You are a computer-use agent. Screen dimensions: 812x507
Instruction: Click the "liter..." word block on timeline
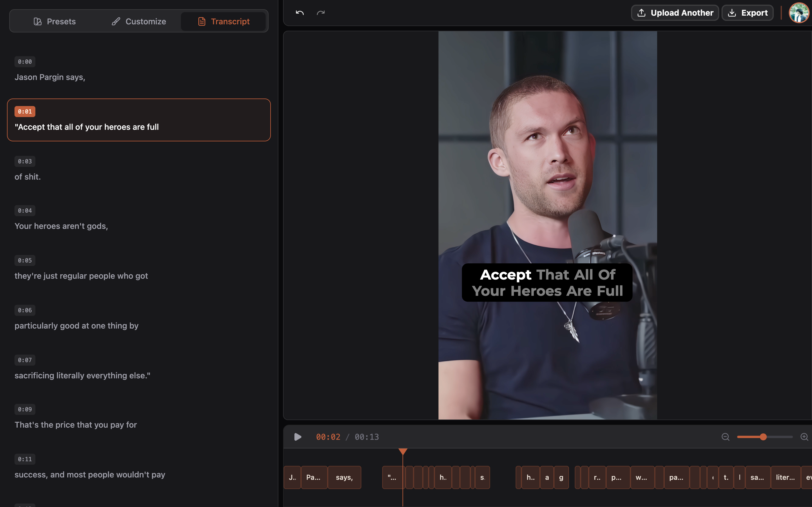[x=785, y=477]
